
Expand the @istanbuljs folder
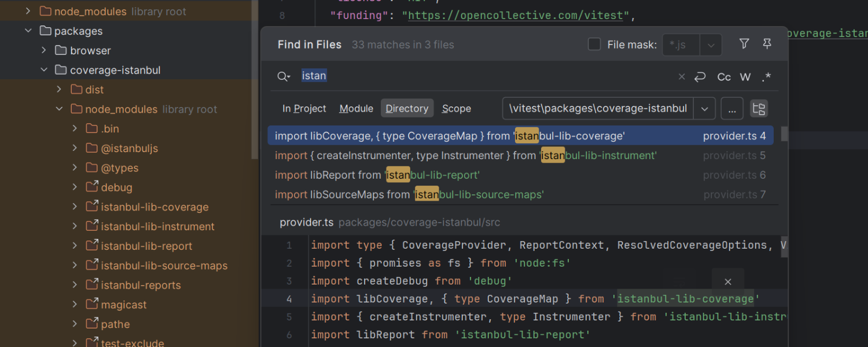click(x=75, y=149)
